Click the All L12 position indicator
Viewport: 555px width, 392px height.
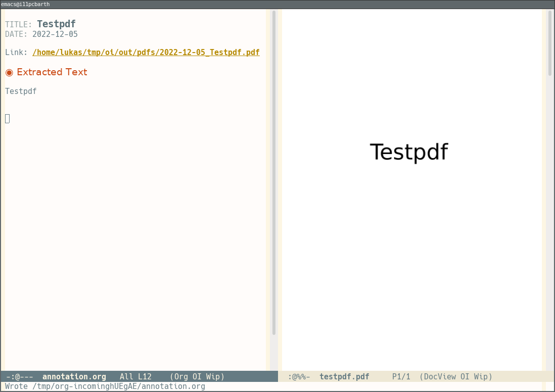(x=135, y=376)
